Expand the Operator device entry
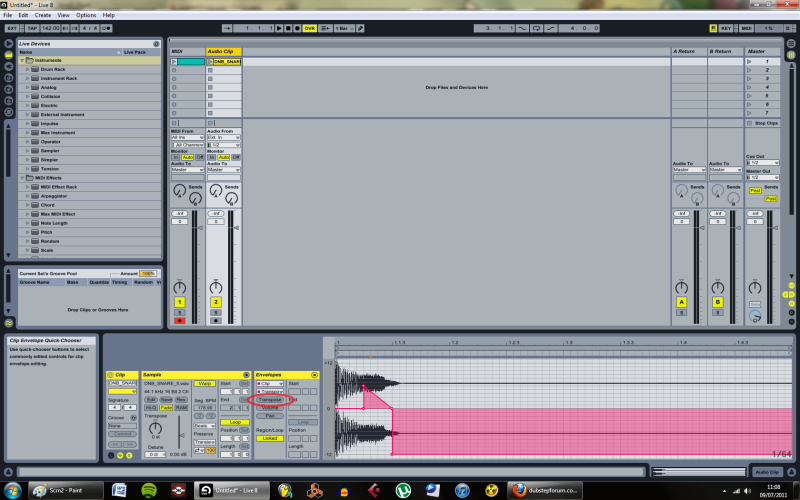The width and height of the screenshot is (800, 500). 28,142
